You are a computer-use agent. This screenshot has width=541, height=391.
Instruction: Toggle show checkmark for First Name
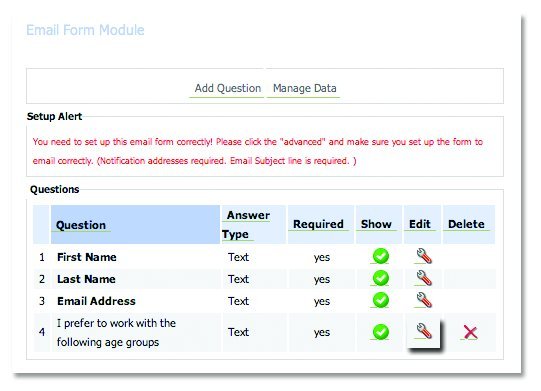click(381, 256)
